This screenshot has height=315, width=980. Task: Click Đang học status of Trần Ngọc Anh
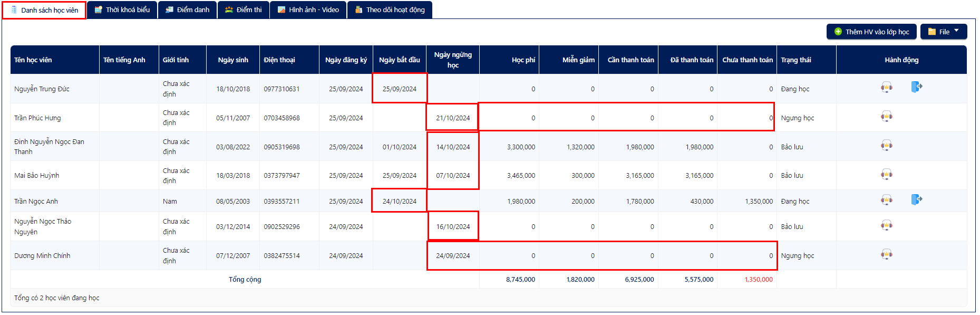pos(795,201)
